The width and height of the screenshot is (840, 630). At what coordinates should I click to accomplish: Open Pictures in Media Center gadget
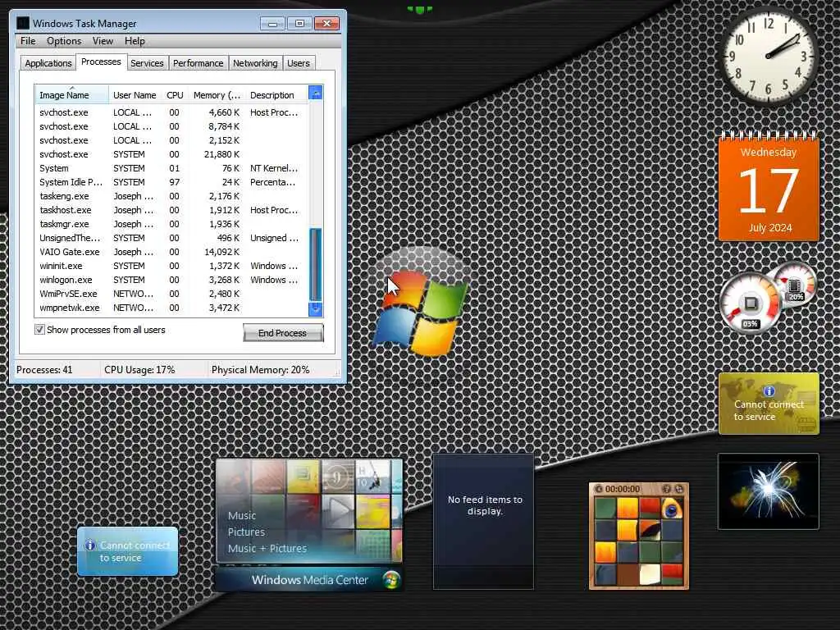[x=246, y=532]
